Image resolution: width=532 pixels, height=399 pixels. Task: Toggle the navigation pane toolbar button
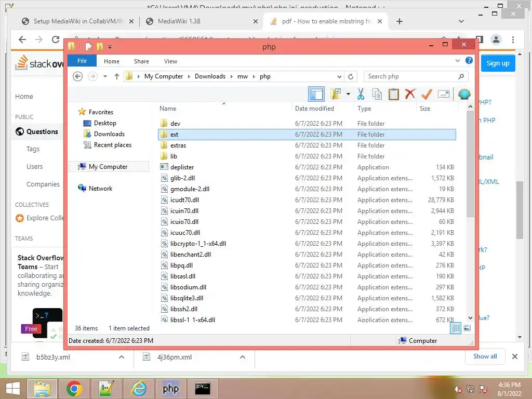click(316, 94)
